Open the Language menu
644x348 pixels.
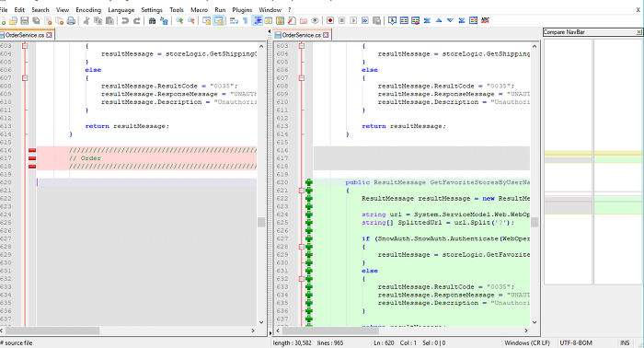point(121,9)
